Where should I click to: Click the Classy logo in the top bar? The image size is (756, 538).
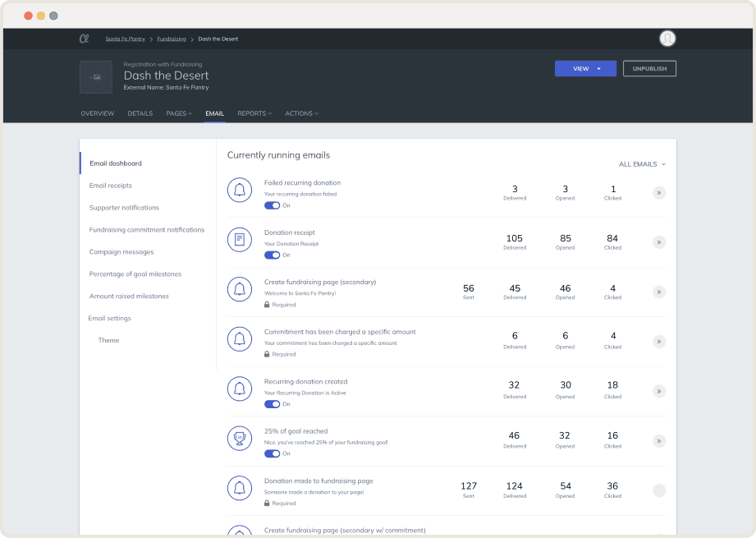point(84,39)
